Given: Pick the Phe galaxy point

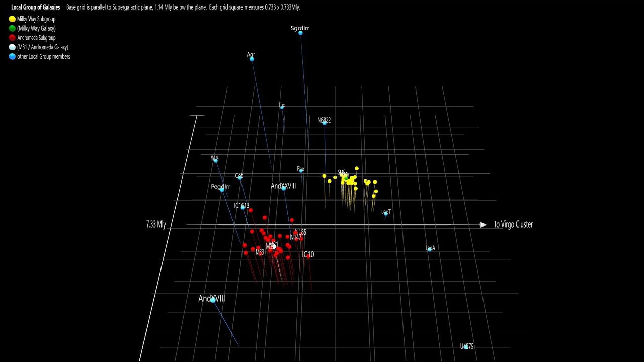Looking at the screenshot, I should click(301, 170).
